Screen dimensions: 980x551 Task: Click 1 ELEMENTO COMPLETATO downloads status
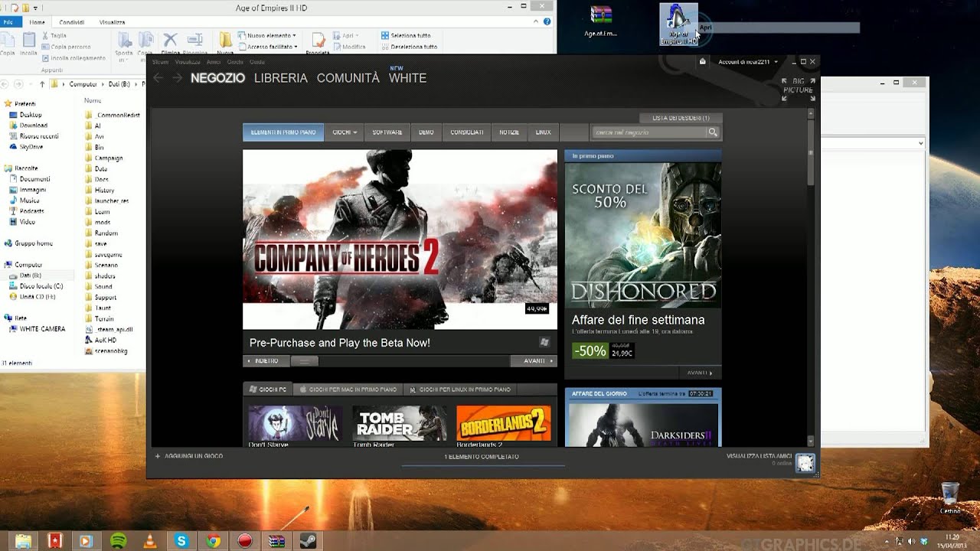point(482,457)
